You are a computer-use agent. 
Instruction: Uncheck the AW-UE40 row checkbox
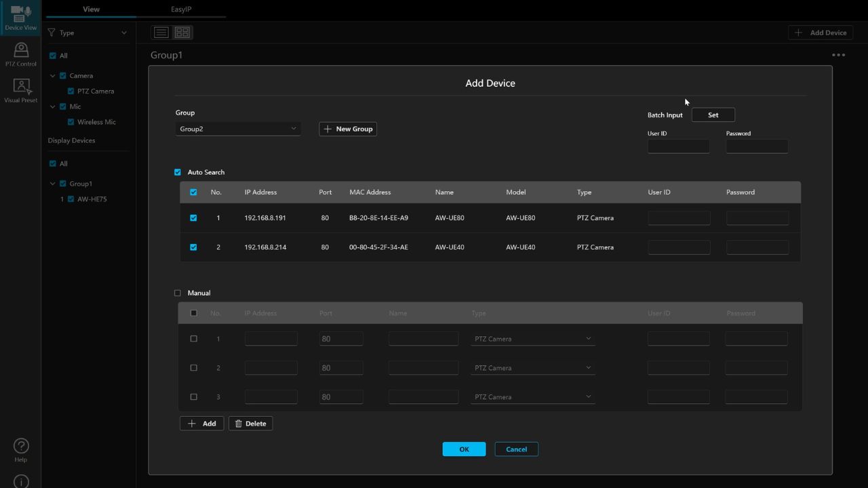click(x=193, y=247)
